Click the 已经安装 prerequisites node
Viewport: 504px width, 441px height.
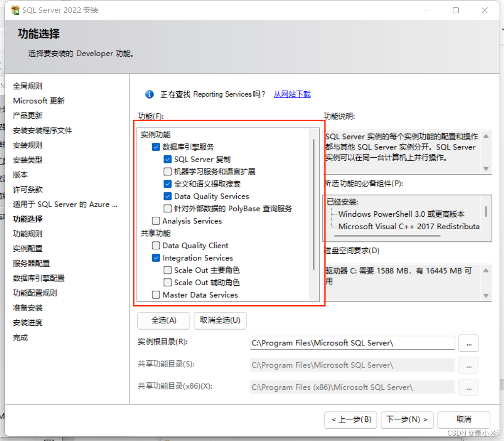[x=343, y=202]
